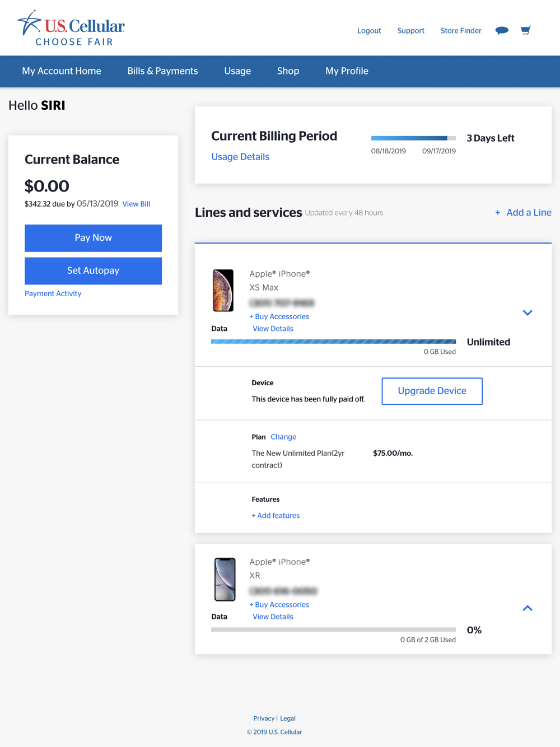
Task: Click + Add features link
Action: [x=276, y=516]
